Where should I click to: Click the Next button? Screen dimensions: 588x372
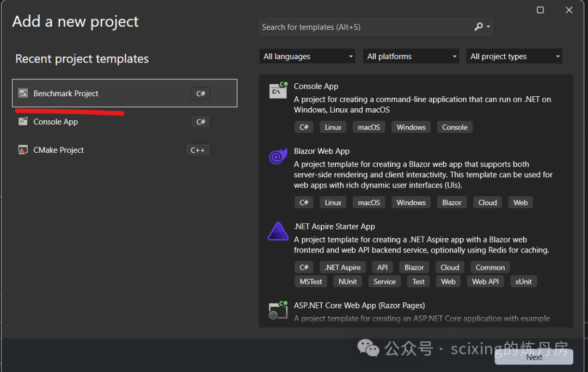[x=534, y=357]
